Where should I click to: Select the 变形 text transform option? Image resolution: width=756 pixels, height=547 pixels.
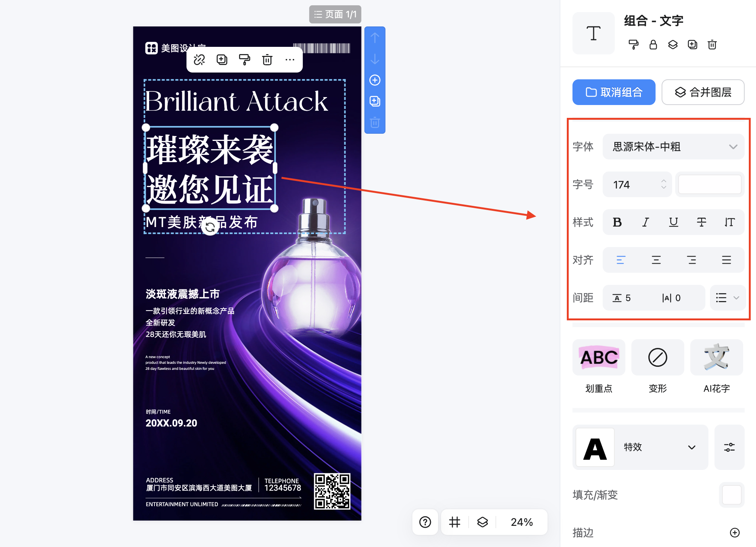tap(657, 358)
